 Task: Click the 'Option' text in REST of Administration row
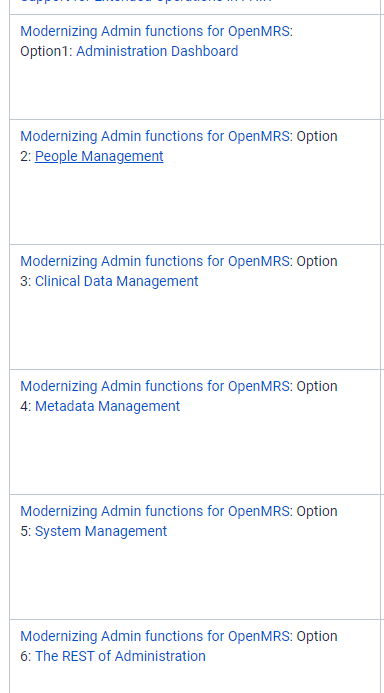[x=317, y=636]
